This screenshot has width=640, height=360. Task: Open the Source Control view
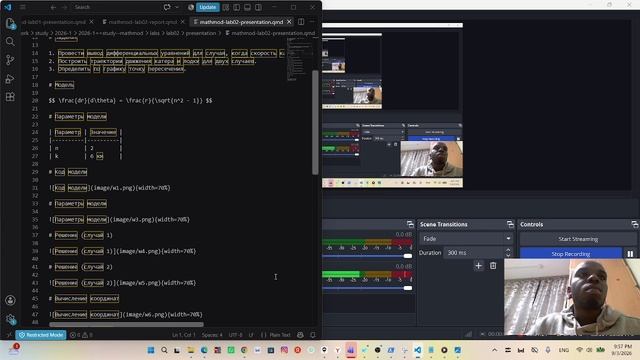[x=10, y=60]
